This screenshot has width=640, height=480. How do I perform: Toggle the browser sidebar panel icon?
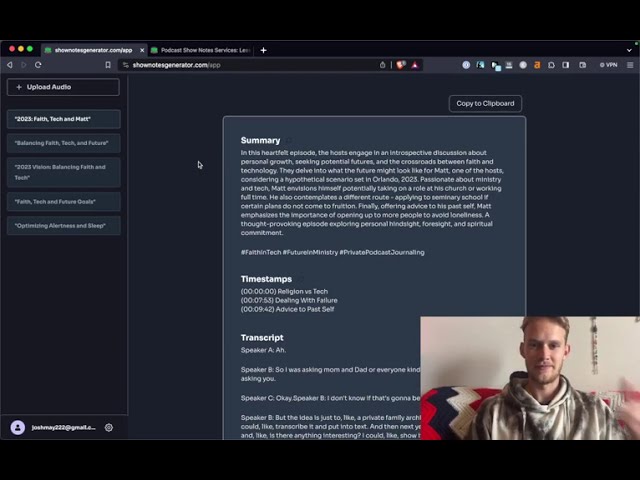pos(566,65)
